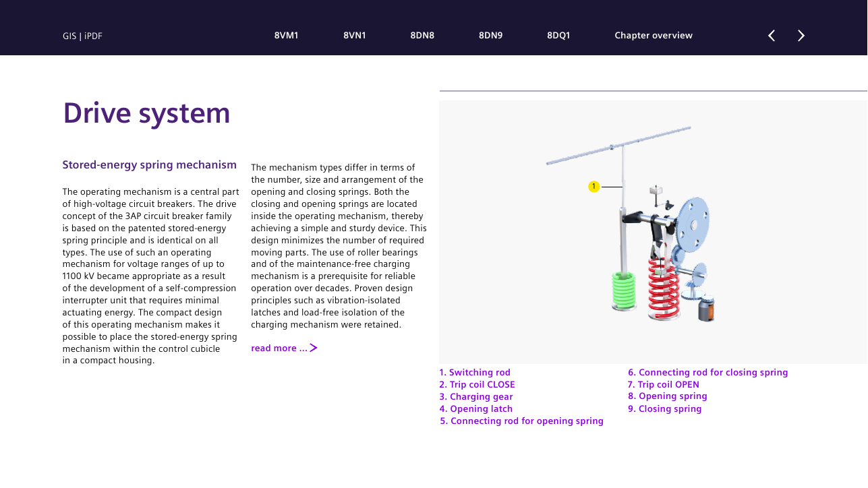Open the Chapter overview
This screenshot has width=868, height=488.
click(x=654, y=36)
